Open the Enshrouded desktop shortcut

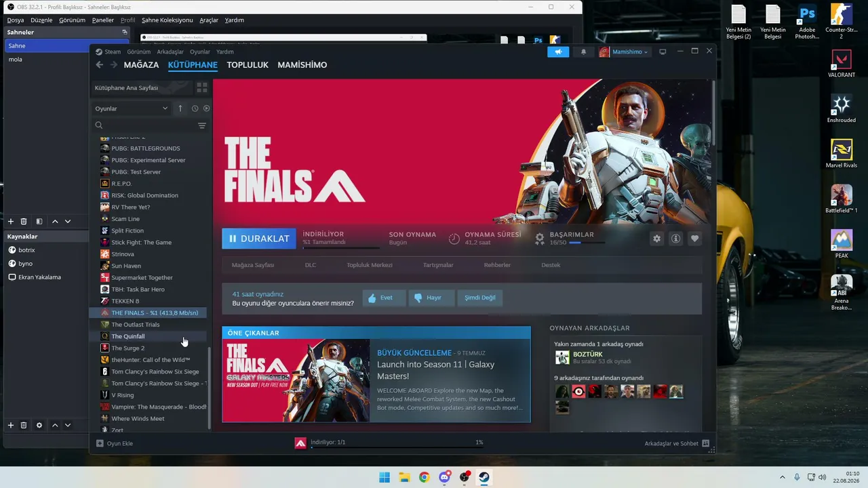(x=842, y=108)
